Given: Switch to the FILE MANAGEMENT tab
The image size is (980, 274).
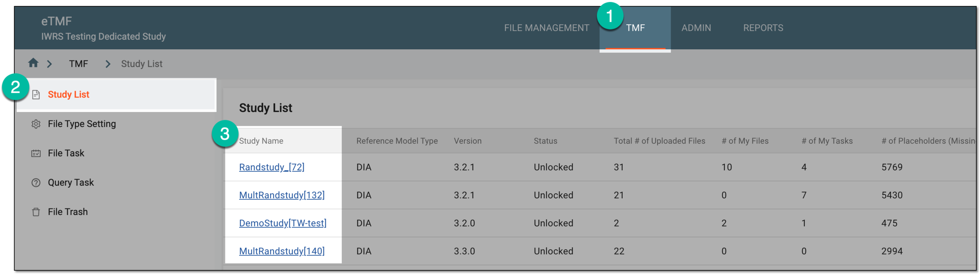Looking at the screenshot, I should [x=546, y=28].
